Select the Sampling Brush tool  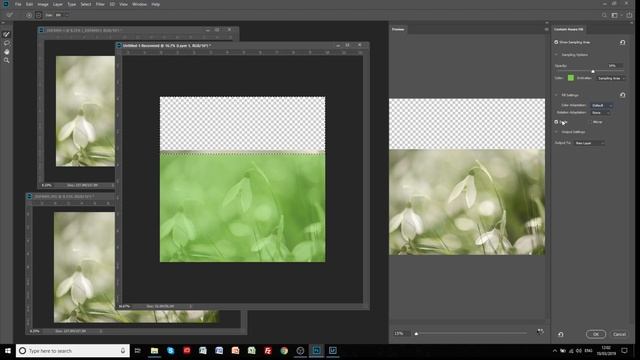click(7, 34)
